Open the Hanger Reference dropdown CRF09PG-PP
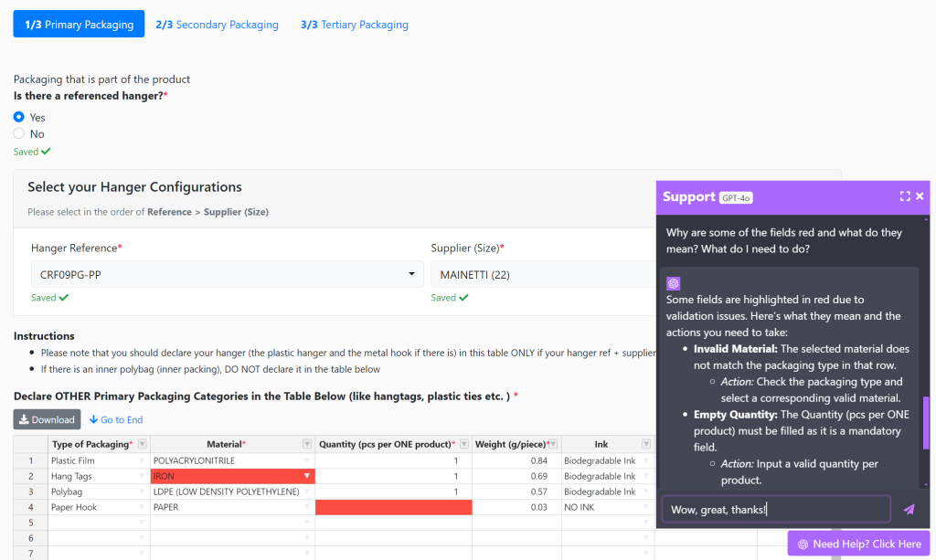The image size is (936, 560). pos(227,274)
